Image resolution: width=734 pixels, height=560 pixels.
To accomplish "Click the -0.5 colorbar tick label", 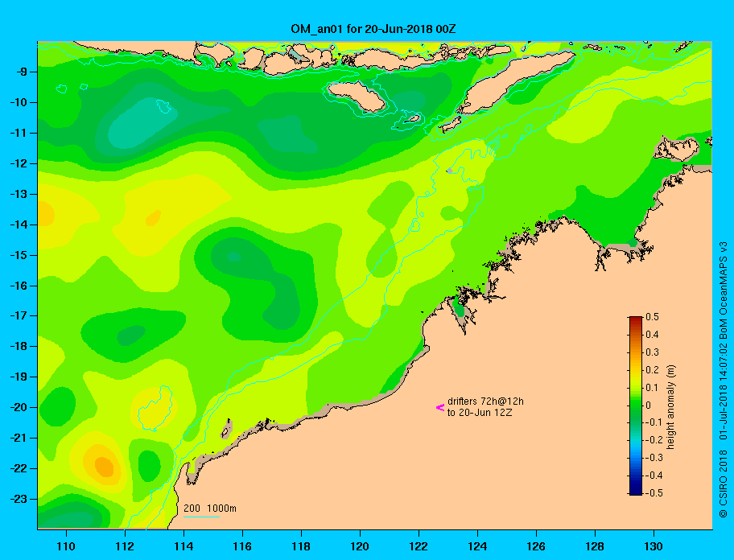I will tap(654, 493).
